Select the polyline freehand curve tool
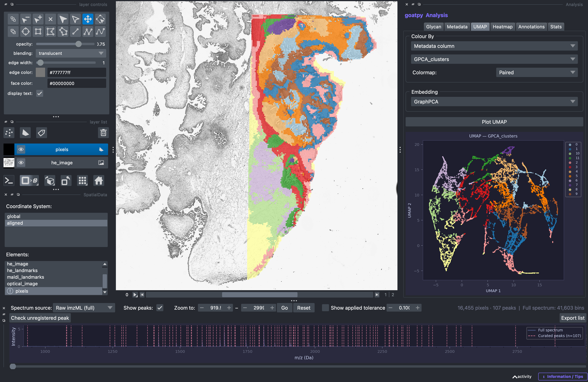The image size is (588, 382). (100, 31)
